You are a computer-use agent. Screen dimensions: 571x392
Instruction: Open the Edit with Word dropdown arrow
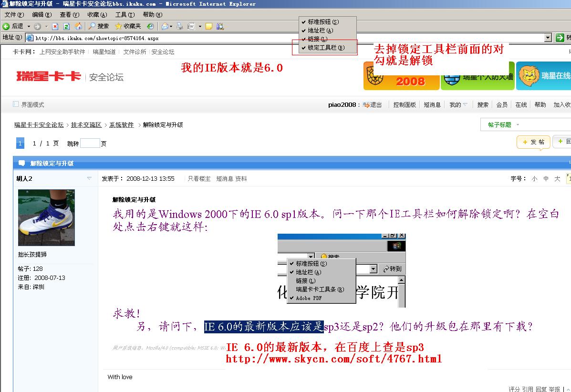tap(200, 26)
